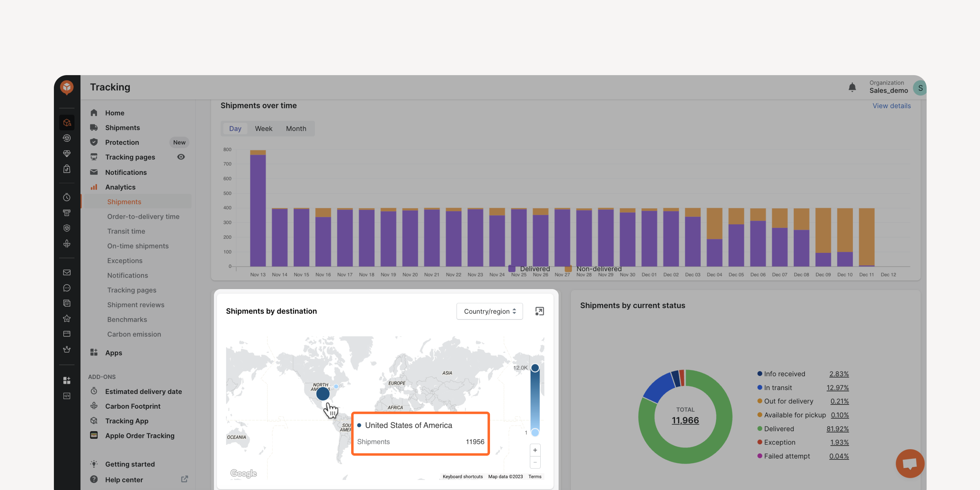
Task: Click the United States bubble on map
Action: tap(323, 393)
